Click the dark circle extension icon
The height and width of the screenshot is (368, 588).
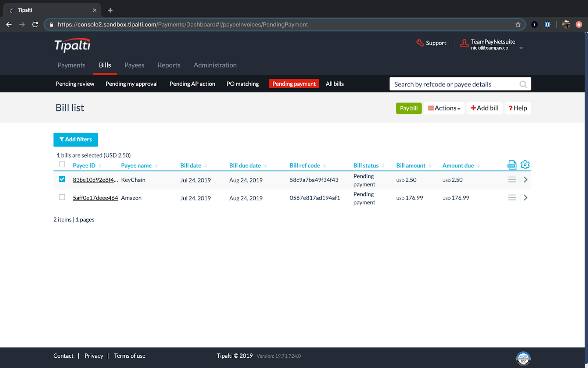click(535, 25)
